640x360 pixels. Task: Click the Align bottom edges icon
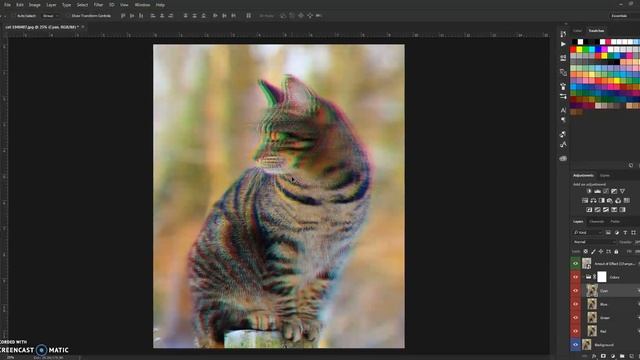click(x=141, y=16)
